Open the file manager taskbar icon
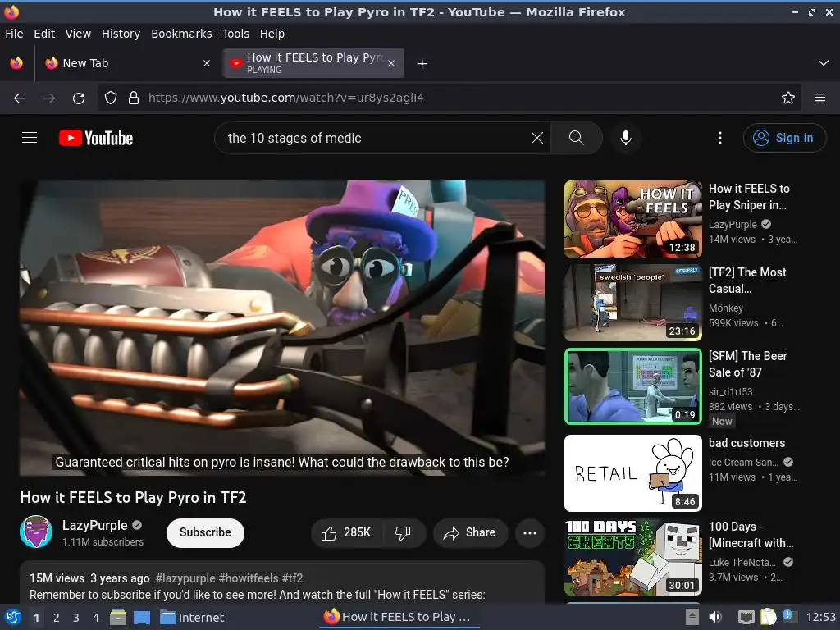 [118, 617]
